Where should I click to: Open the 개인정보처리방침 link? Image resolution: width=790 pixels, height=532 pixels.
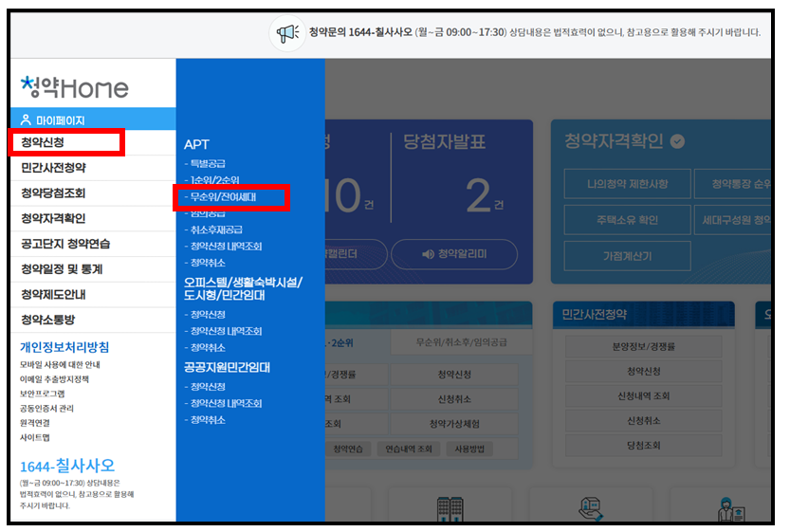[64, 347]
